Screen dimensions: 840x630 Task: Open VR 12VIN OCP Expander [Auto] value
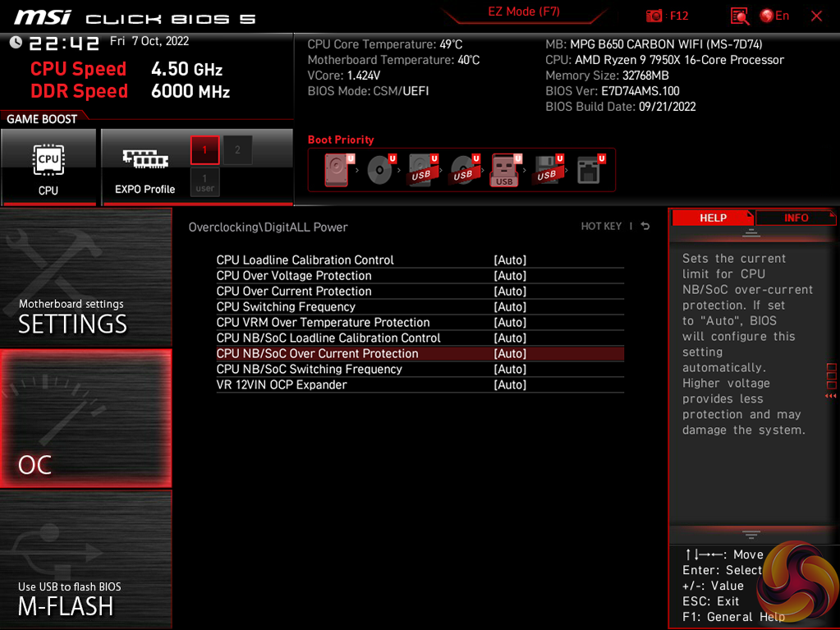(510, 384)
